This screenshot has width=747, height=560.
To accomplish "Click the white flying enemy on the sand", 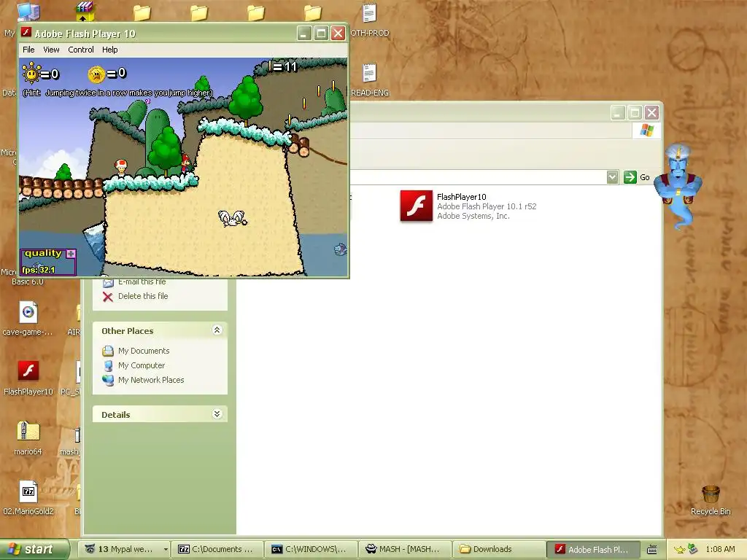I will click(233, 219).
